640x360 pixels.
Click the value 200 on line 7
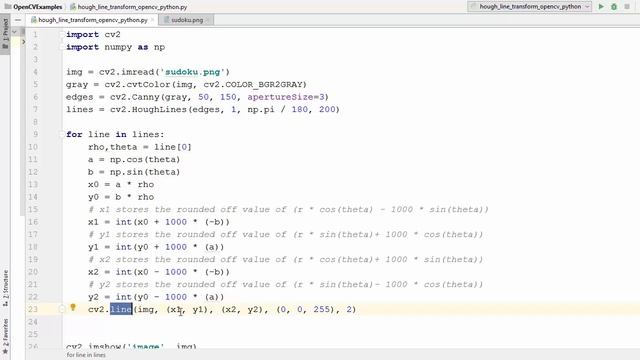click(327, 109)
